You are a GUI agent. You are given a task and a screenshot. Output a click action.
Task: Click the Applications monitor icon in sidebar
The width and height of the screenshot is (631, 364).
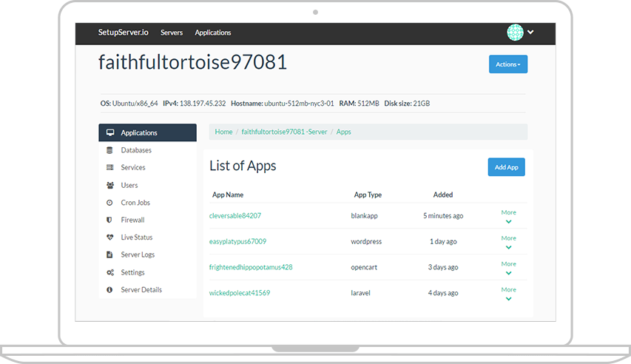(x=110, y=132)
